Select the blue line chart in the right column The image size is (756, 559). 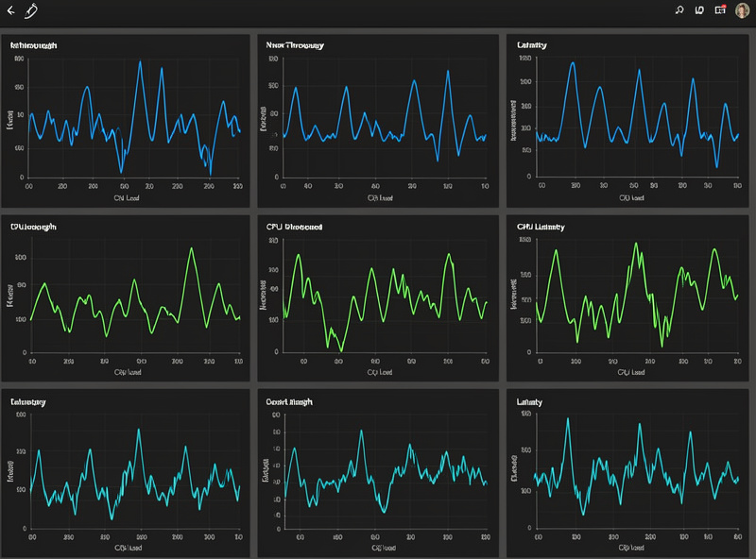pyautogui.click(x=627, y=121)
